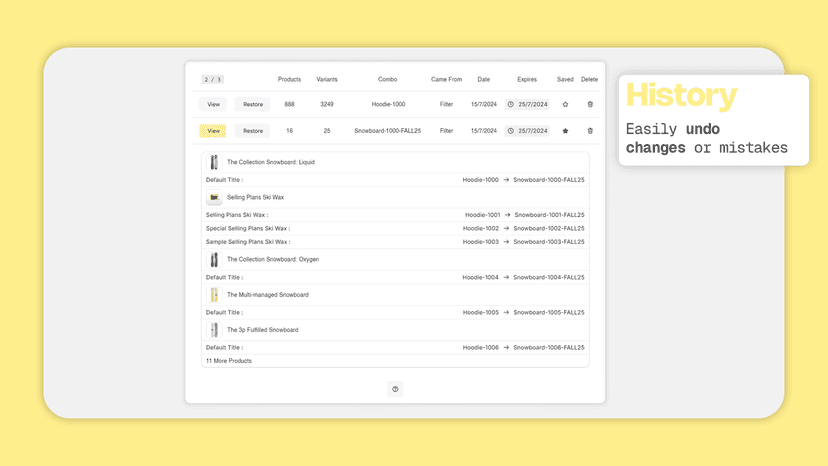Click the help icon below the list
This screenshot has height=466, width=828.
click(395, 389)
